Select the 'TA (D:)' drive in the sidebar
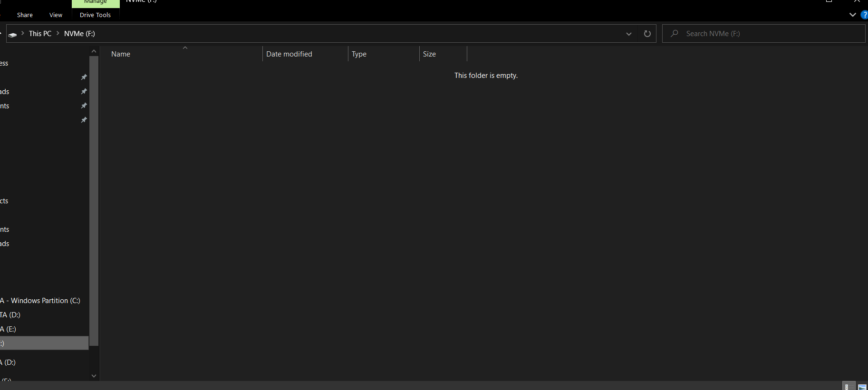 (x=44, y=315)
